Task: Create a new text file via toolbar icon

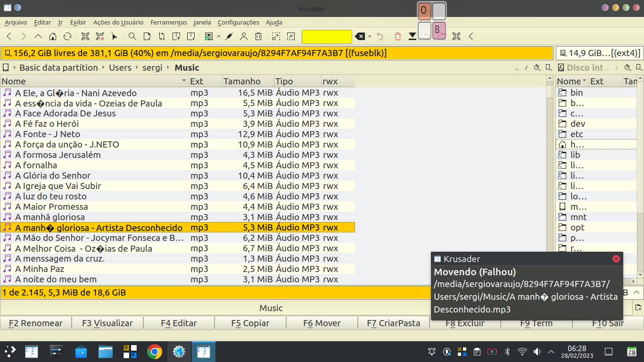Action: 147,36
